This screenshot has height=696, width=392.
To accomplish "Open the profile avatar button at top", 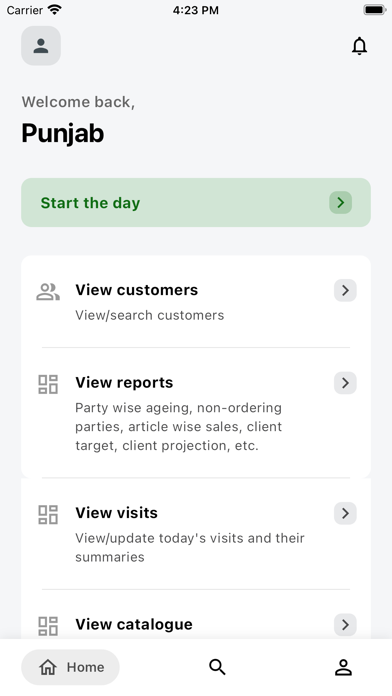I will (x=41, y=46).
